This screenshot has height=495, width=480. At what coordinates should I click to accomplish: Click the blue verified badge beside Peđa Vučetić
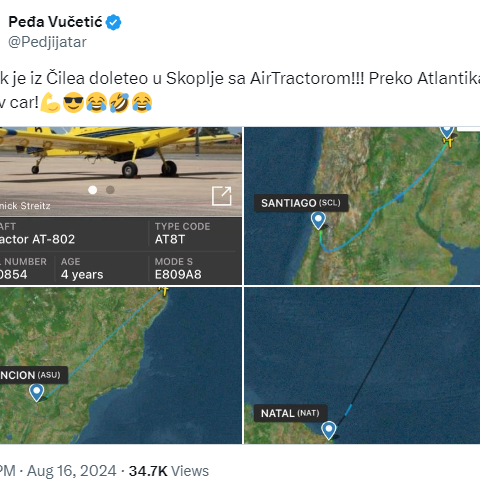(x=113, y=22)
